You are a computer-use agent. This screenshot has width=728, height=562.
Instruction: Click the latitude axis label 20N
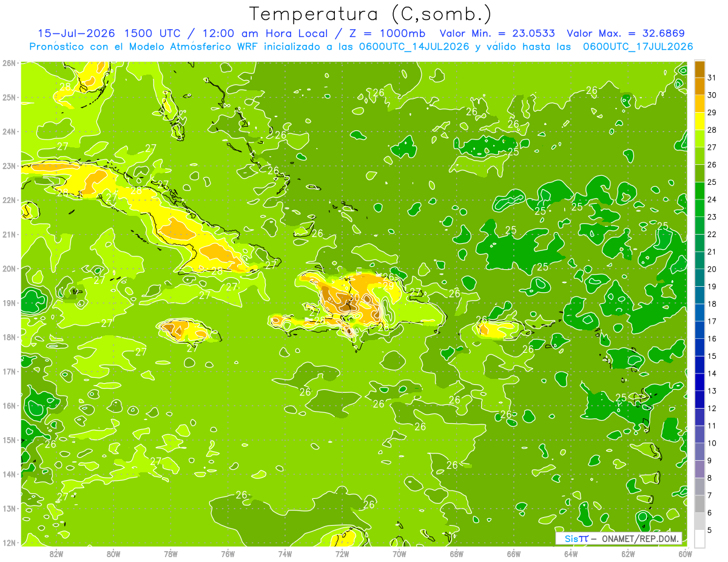coord(9,269)
